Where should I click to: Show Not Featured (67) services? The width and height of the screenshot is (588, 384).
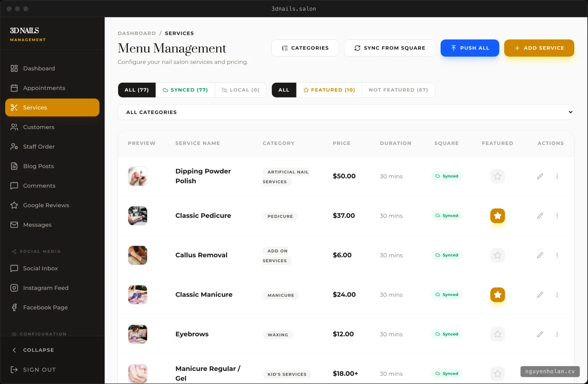click(398, 90)
